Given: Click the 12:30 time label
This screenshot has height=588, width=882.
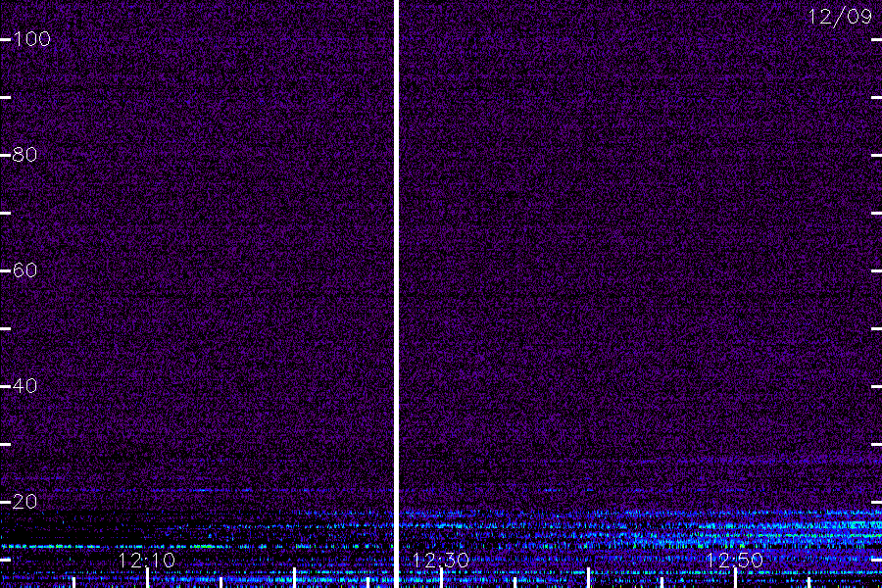Looking at the screenshot, I should 441,561.
